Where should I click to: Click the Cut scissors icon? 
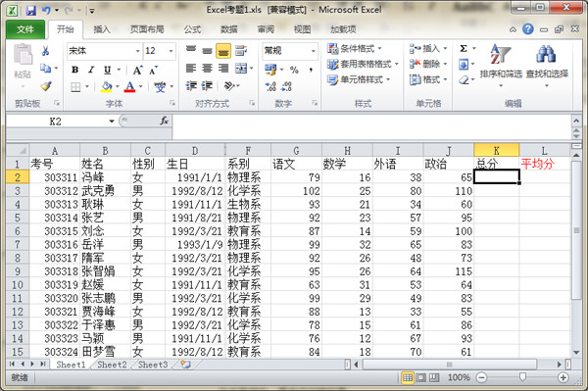pyautogui.click(x=46, y=51)
